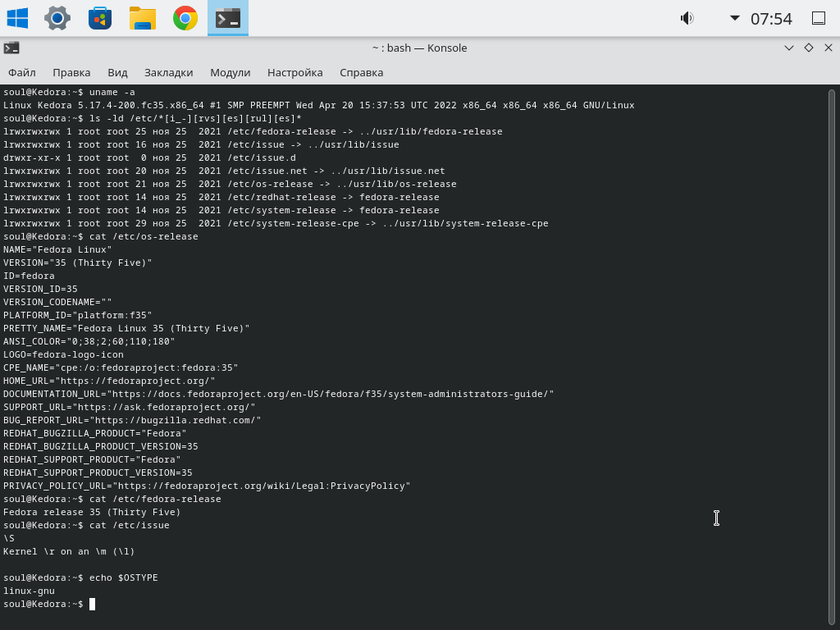The image size is (840, 630).
Task: Open the Справка menu
Action: [x=362, y=72]
